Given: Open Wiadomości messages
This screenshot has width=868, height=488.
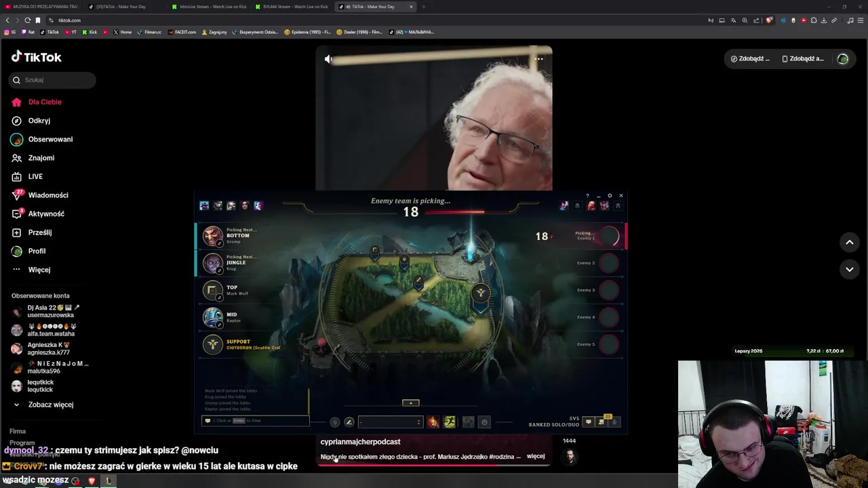Looking at the screenshot, I should coord(40,195).
